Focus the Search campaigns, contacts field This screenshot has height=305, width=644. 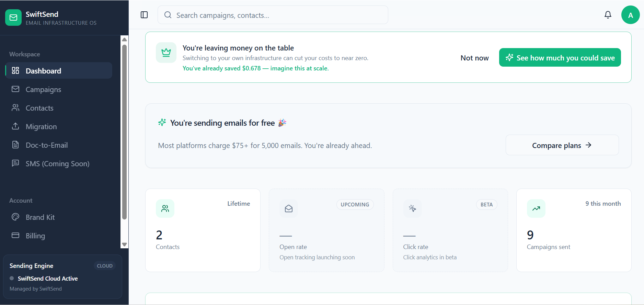click(273, 15)
